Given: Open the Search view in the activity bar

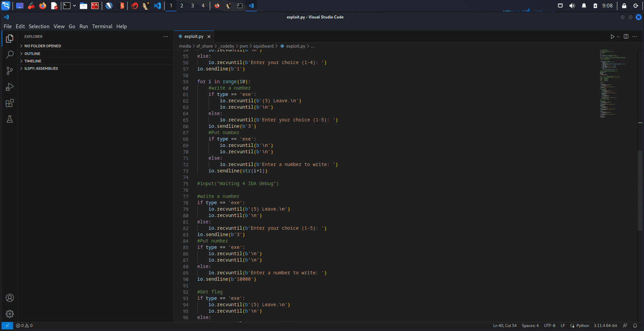Looking at the screenshot, I should 10,54.
